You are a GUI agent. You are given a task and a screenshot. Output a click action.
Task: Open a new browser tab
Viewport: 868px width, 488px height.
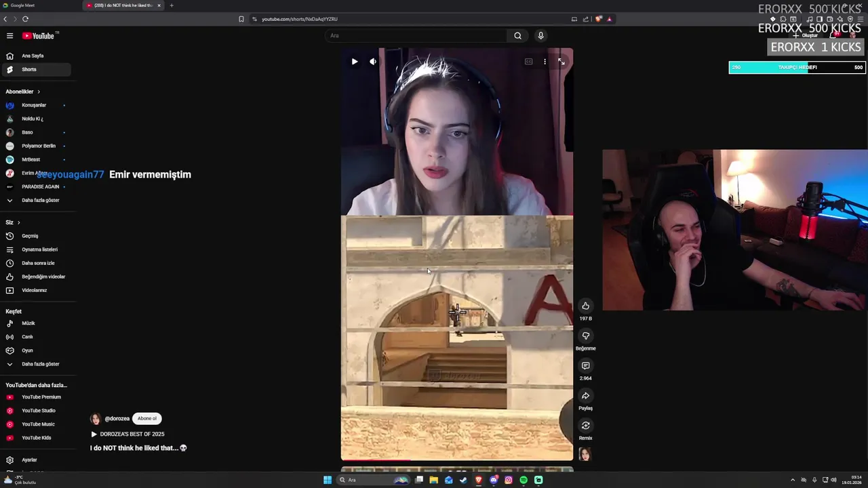[x=172, y=5]
